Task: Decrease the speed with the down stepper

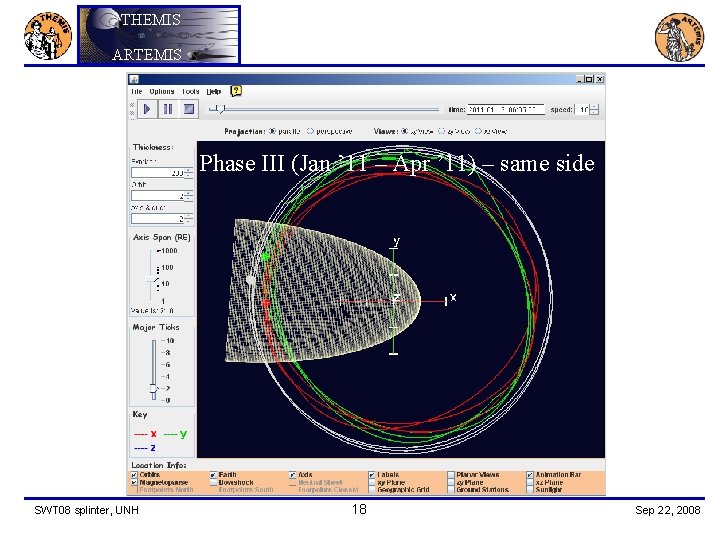Action: coord(594,112)
